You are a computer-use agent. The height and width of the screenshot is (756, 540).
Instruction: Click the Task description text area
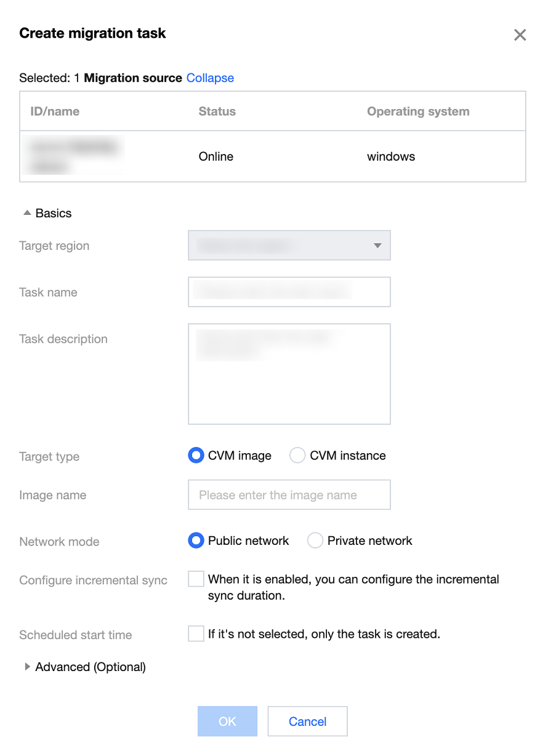289,374
